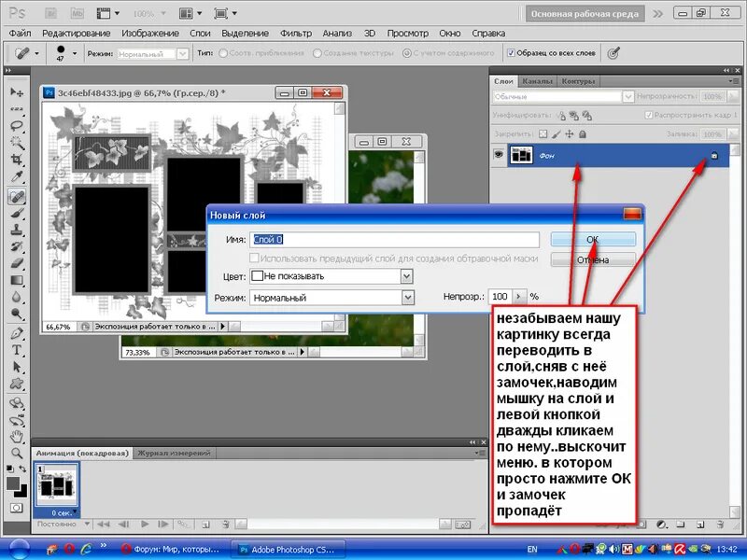Select the Eraser tool
The width and height of the screenshot is (747, 560).
click(17, 263)
